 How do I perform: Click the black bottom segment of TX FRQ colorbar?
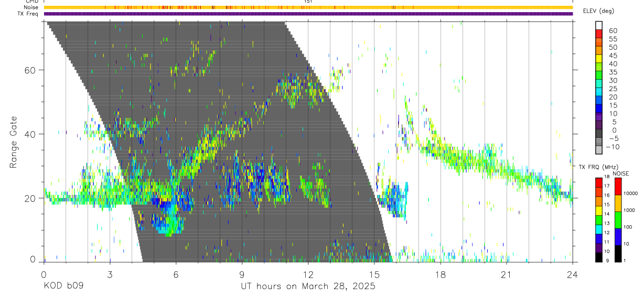click(599, 257)
